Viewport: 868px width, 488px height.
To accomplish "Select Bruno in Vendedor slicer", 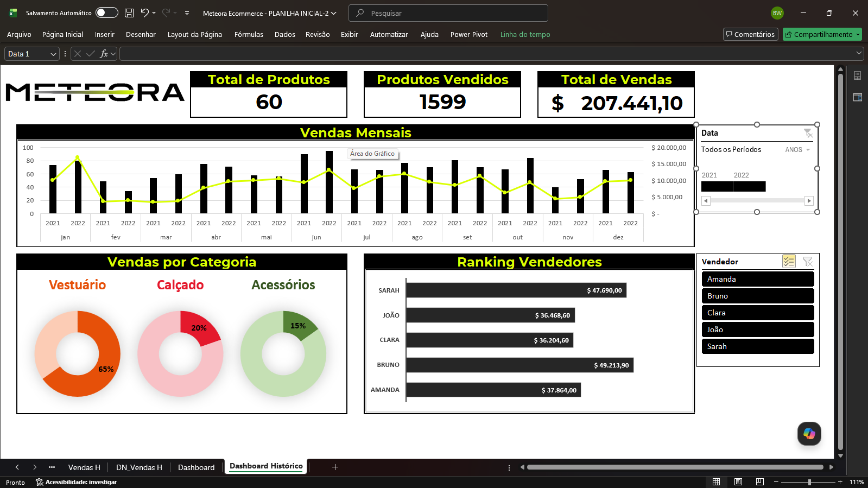I will tap(758, 296).
